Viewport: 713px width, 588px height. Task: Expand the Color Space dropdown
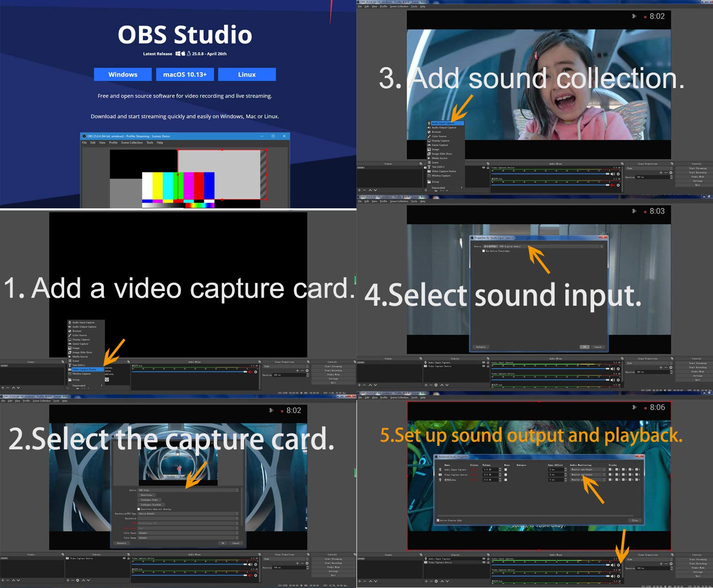pos(188,533)
